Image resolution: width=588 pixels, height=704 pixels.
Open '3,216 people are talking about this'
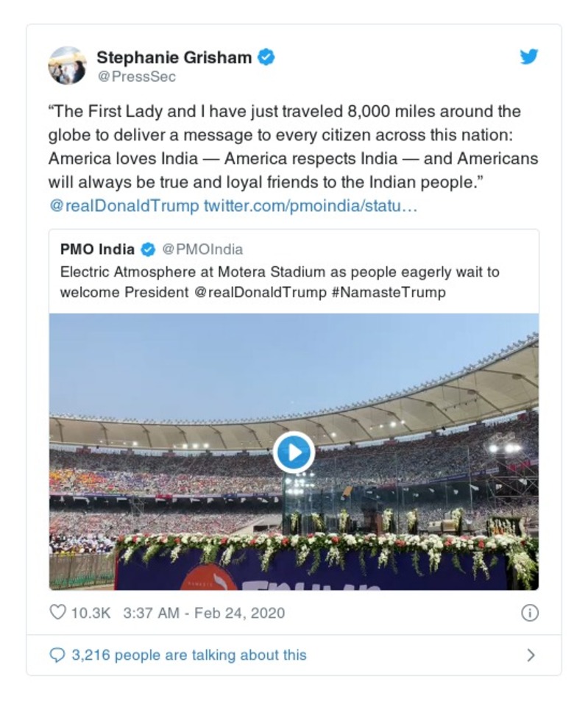pyautogui.click(x=190, y=655)
